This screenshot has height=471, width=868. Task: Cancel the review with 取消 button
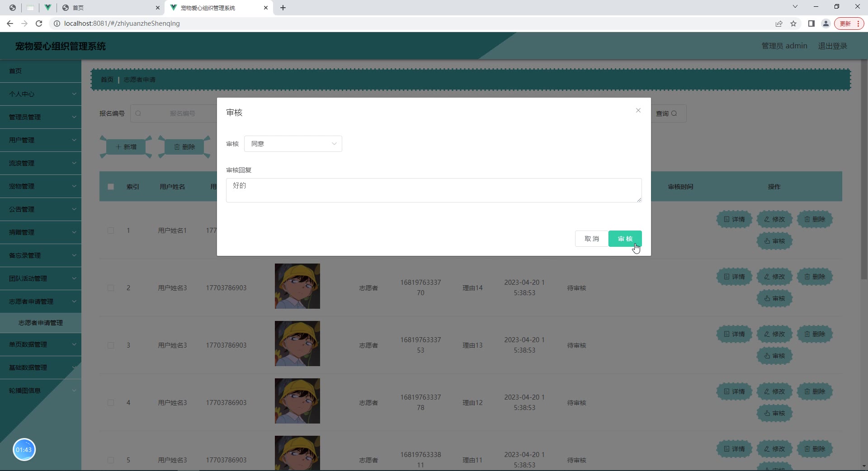[x=591, y=239]
